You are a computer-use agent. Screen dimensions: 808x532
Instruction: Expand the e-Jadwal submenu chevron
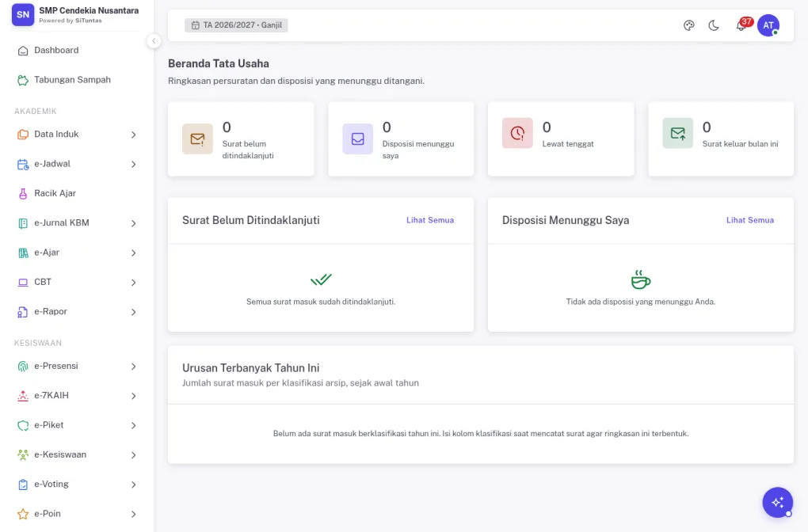[133, 165]
